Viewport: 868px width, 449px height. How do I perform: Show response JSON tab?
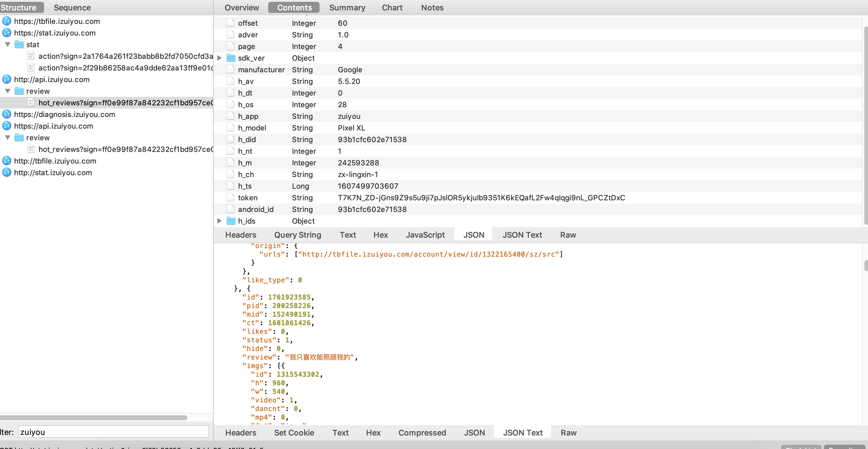474,432
